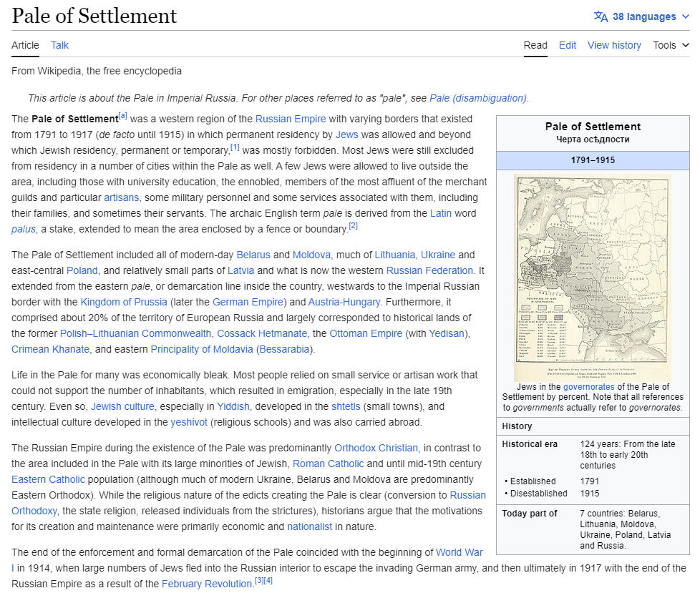This screenshot has width=700, height=598.
Task: Open the Lithuania link
Action: 394,255
